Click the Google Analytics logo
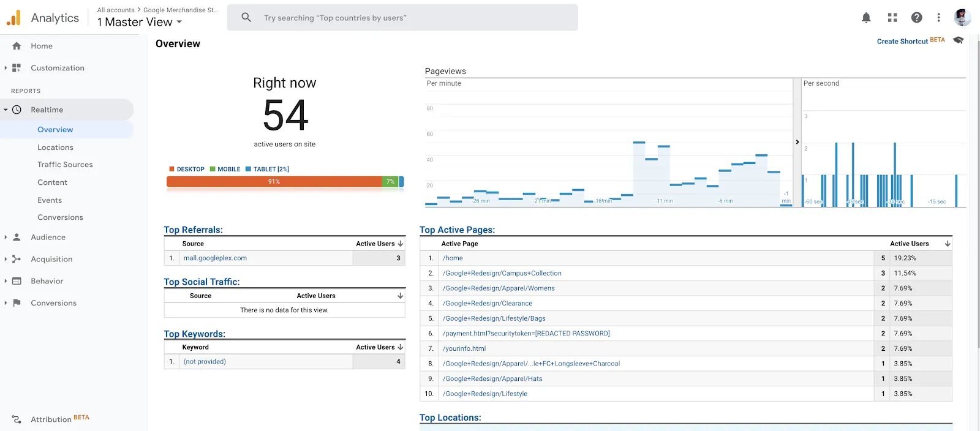This screenshot has width=980, height=431. coord(14,18)
